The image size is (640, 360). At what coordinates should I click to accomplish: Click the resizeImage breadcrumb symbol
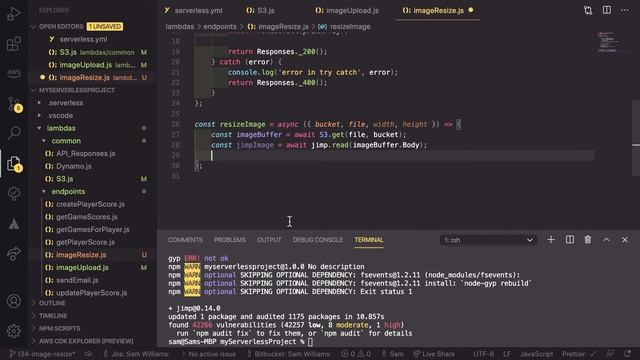[350, 27]
